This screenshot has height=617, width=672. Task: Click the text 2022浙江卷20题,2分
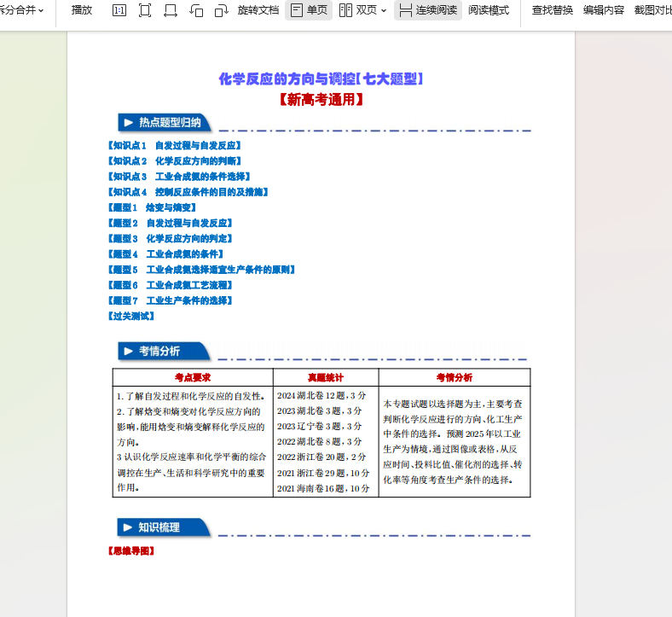(x=322, y=457)
